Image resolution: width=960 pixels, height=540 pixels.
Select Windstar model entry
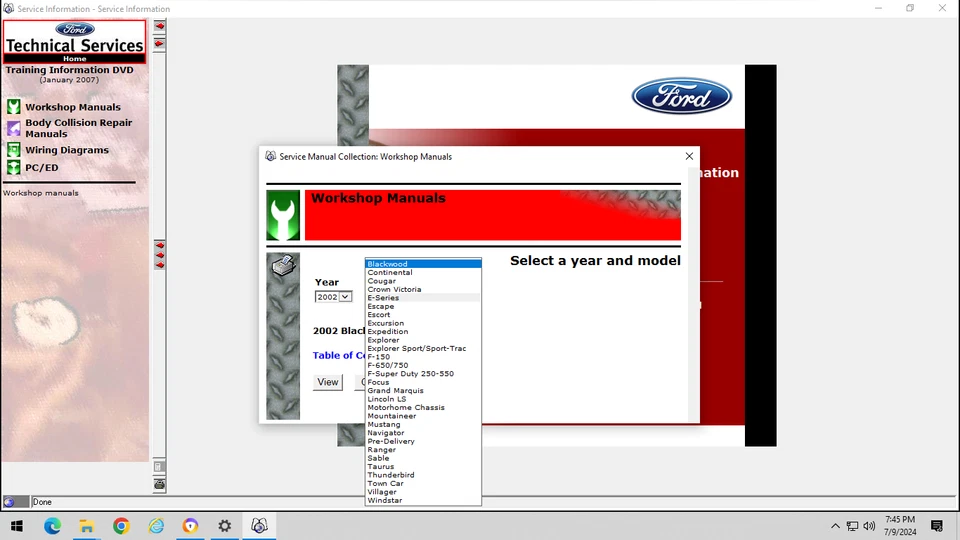(423, 500)
